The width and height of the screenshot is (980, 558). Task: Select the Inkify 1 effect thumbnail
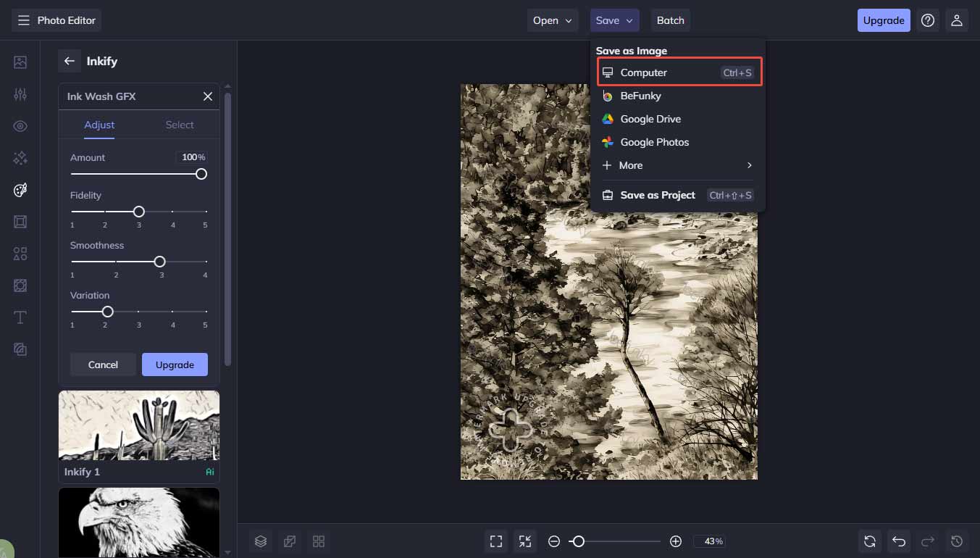139,425
